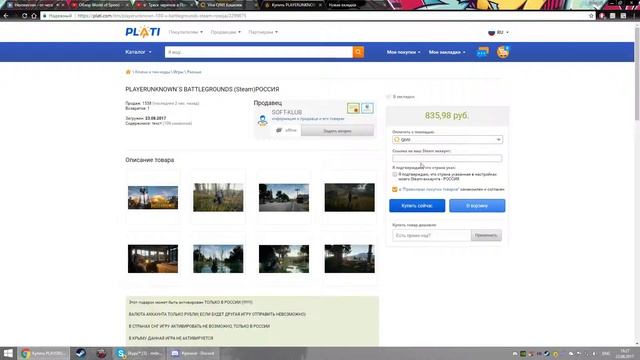Expand the Партнерам menu
640x360 pixels.
tap(263, 32)
